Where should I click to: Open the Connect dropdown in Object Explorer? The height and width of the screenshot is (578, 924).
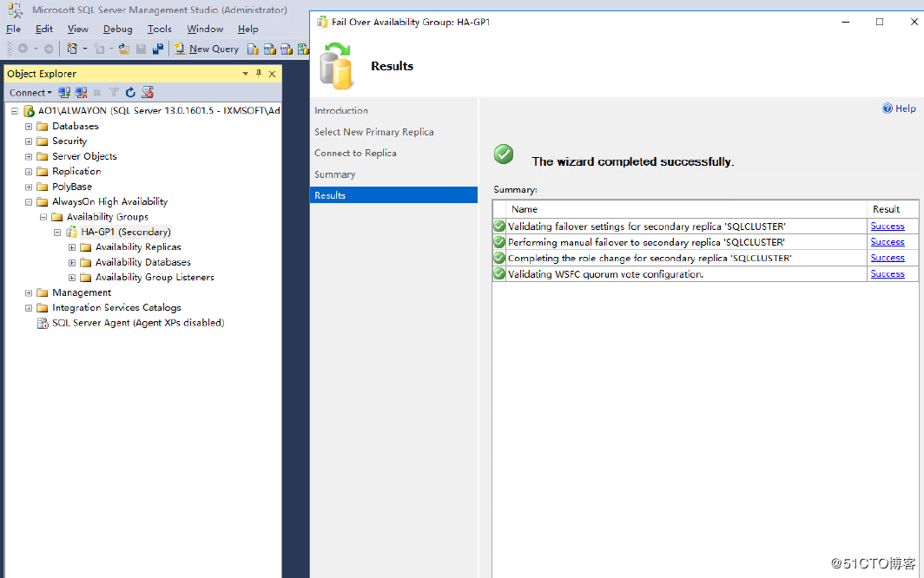pyautogui.click(x=30, y=93)
